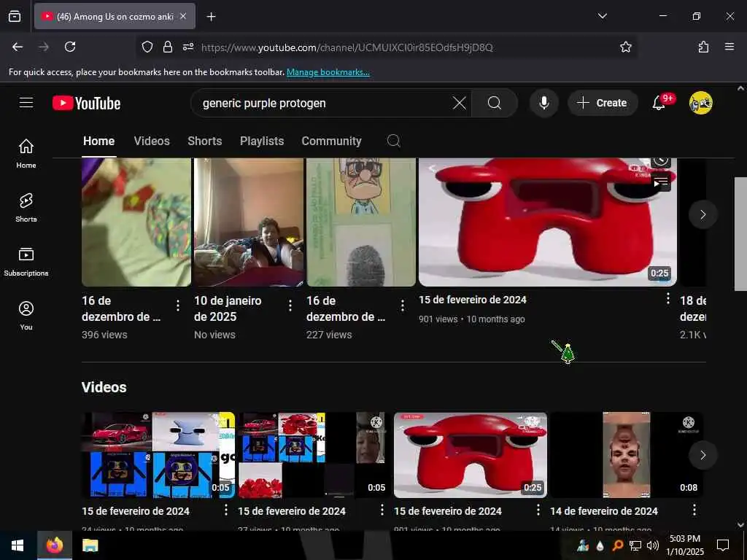Open the tracking protection shield

[147, 47]
